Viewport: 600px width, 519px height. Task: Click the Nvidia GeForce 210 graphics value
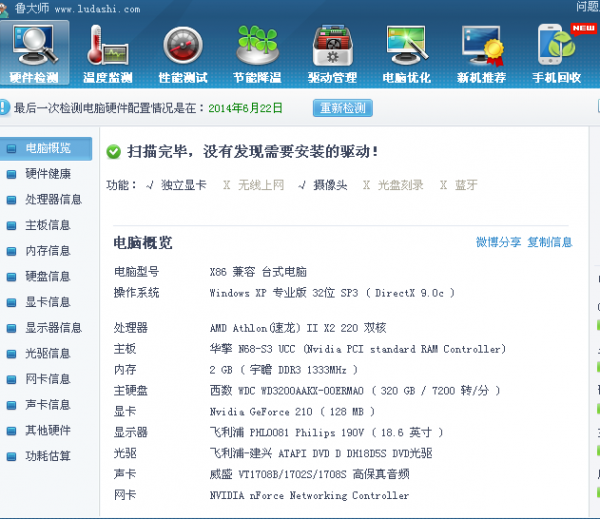click(292, 412)
